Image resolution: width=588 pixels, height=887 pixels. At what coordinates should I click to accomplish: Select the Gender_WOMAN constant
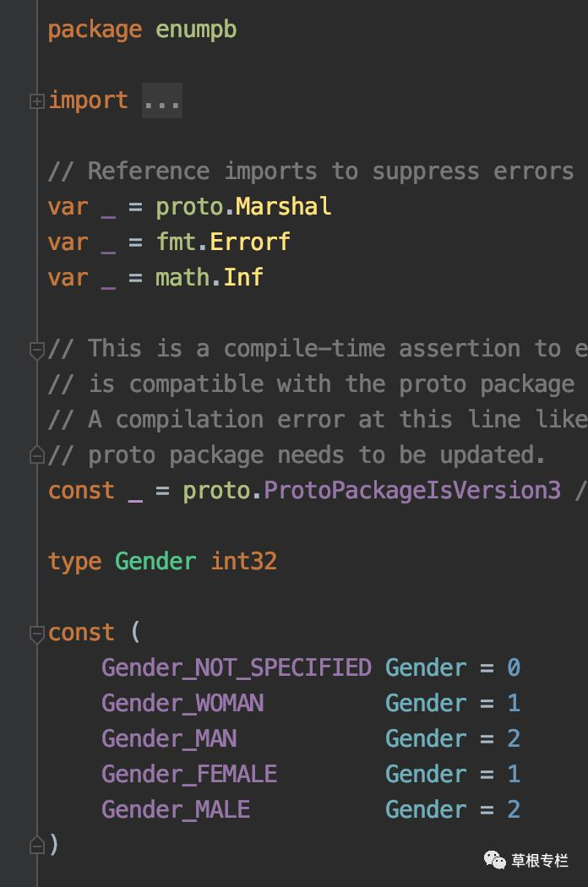[182, 703]
